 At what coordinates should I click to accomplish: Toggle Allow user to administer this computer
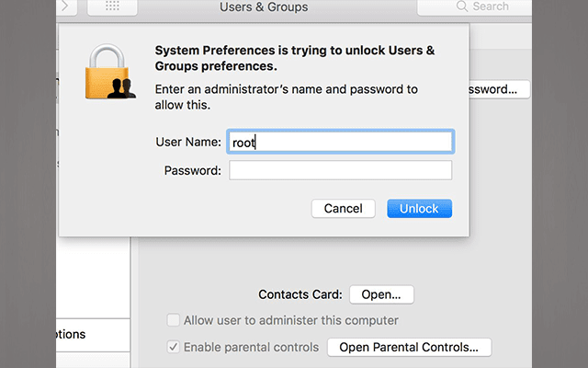coord(174,320)
